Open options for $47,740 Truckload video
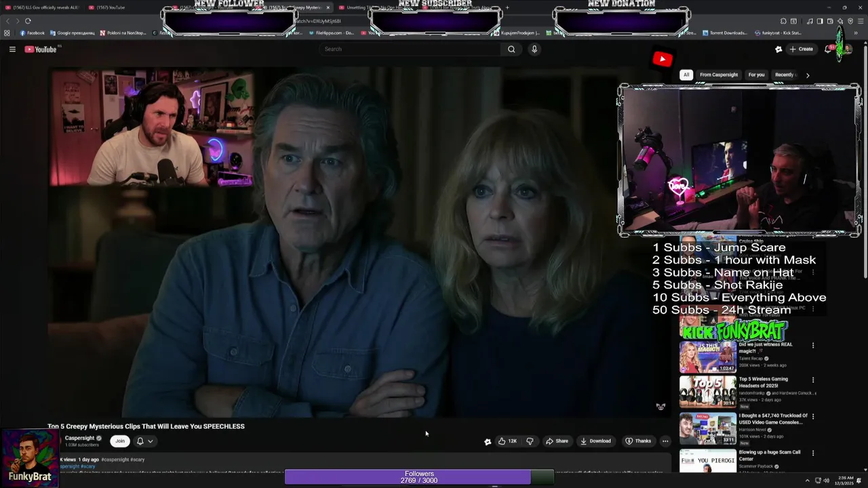868x488 pixels. [813, 417]
